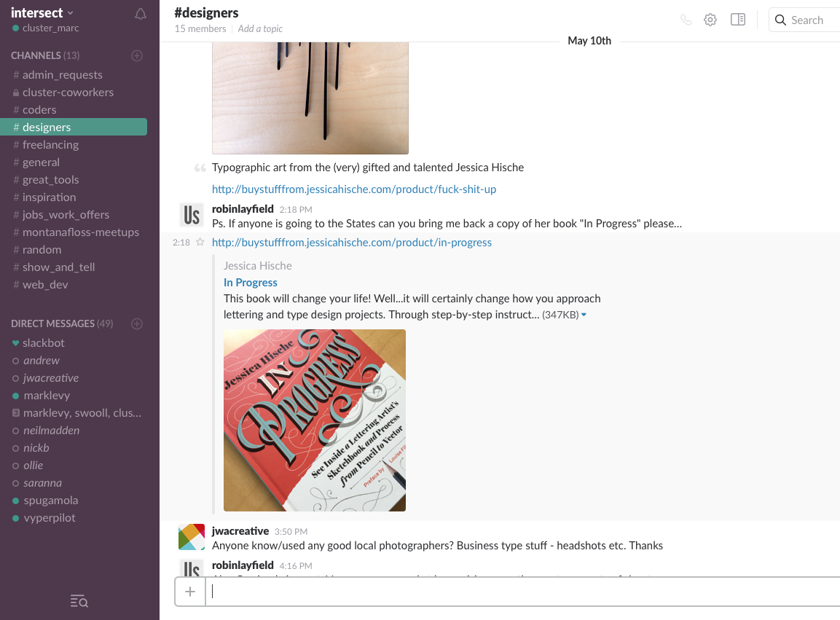Start a call with phone icon
The width and height of the screenshot is (840, 620).
pyautogui.click(x=686, y=20)
